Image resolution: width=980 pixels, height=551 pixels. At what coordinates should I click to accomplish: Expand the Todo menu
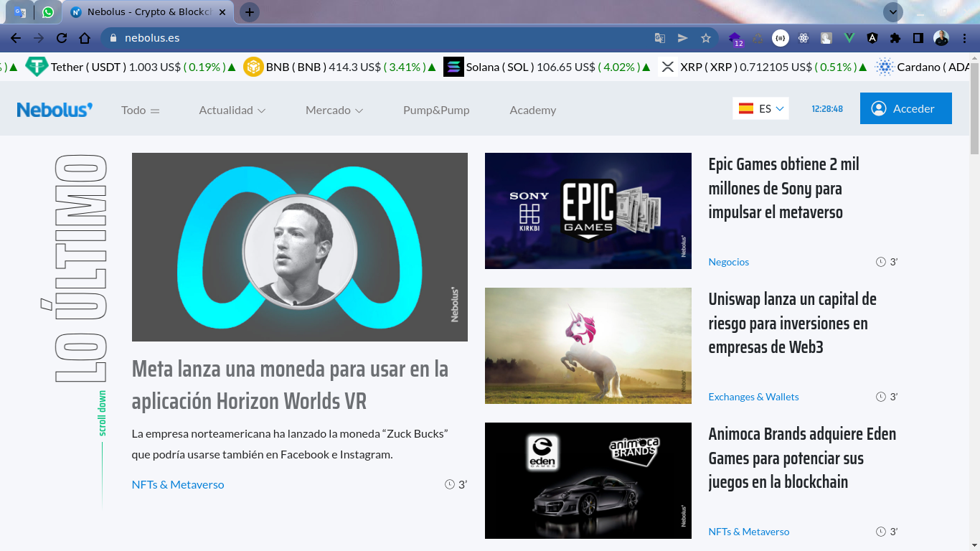click(140, 110)
